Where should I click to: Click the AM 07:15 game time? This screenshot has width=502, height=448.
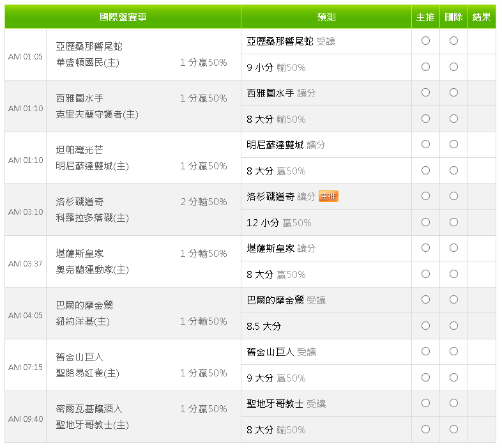click(26, 367)
